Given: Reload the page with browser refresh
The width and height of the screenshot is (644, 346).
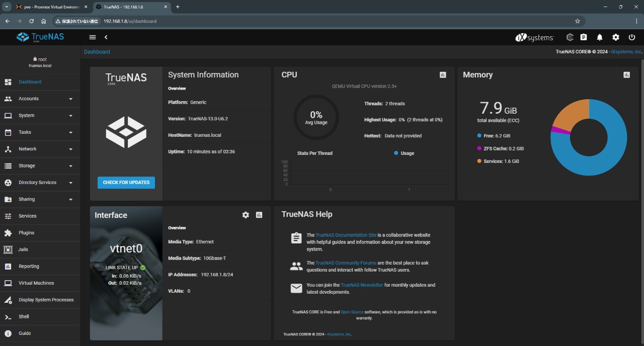Looking at the screenshot, I should click(x=32, y=21).
